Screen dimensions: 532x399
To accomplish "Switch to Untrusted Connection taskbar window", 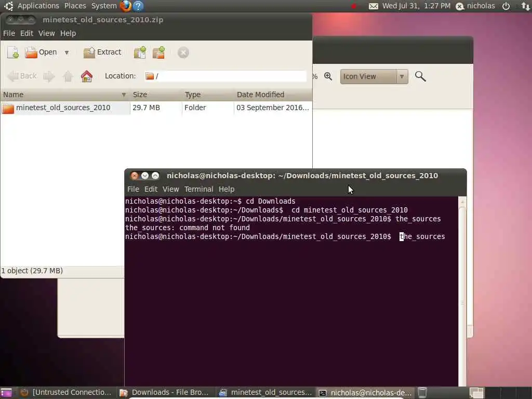I will (x=66, y=393).
